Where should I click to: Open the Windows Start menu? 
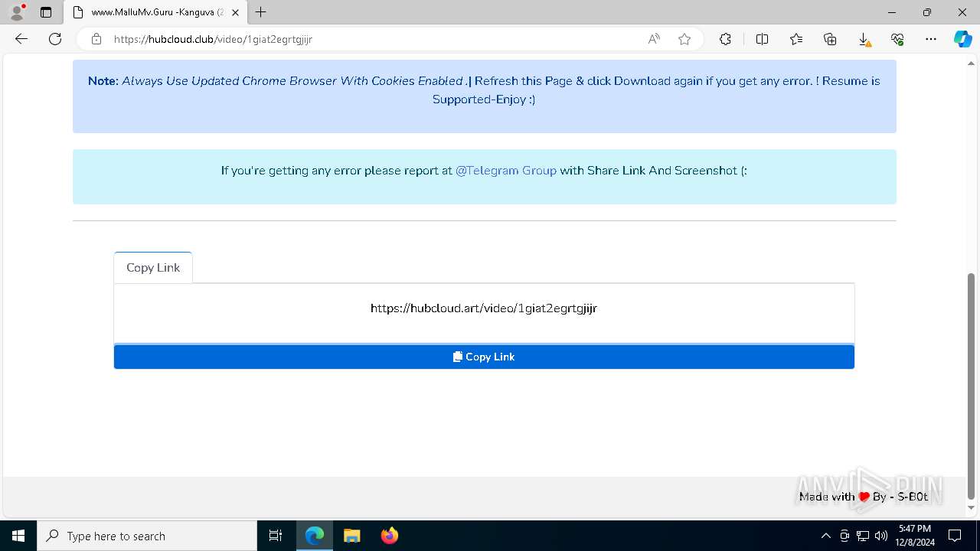coord(18,536)
